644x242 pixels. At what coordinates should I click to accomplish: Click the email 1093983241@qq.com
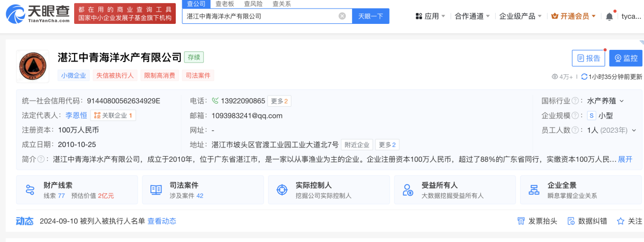point(247,115)
